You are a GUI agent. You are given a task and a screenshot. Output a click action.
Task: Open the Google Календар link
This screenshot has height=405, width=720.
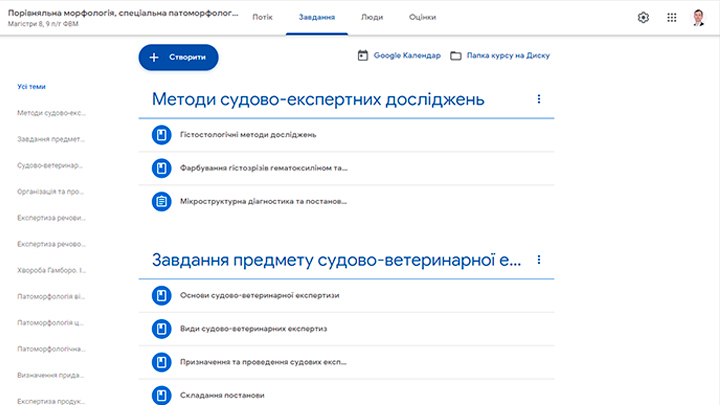[x=407, y=56]
